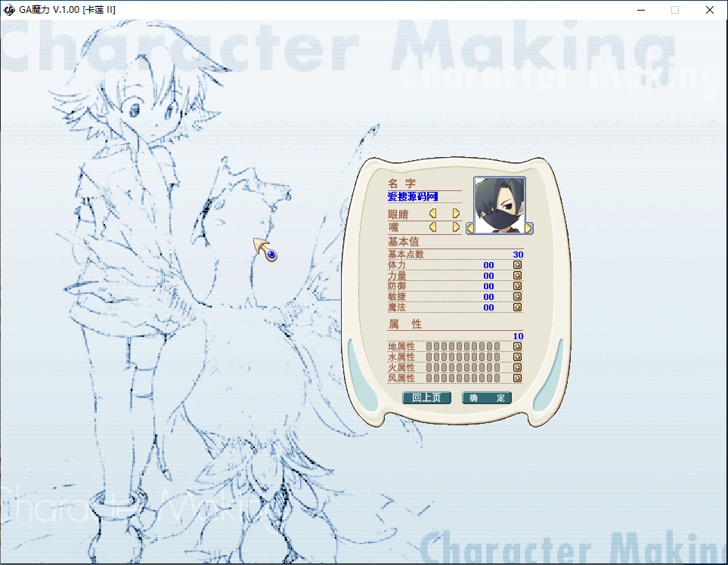Click right arrow for 嘴 (mouth)

[456, 227]
